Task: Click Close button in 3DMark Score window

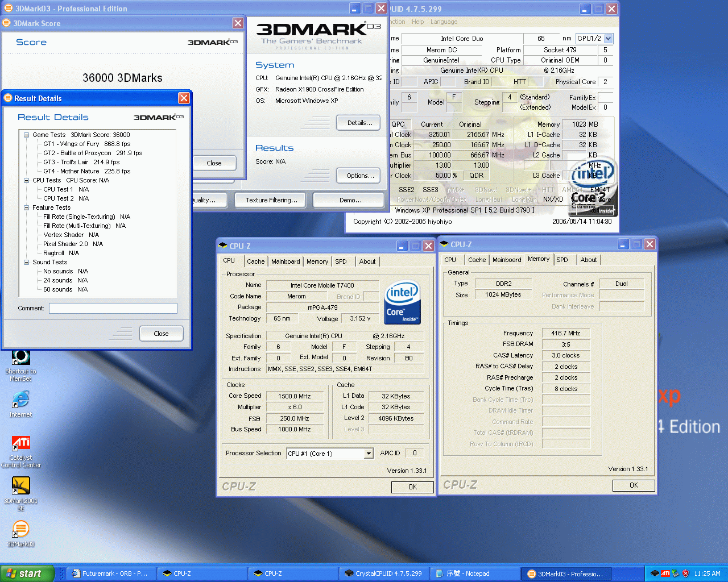Action: click(214, 163)
